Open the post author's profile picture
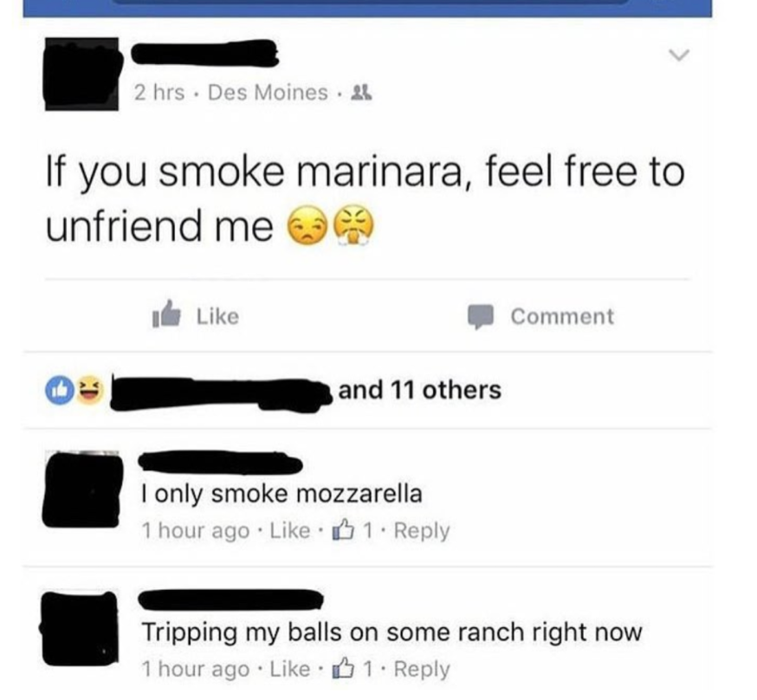757x700 pixels. [x=82, y=74]
